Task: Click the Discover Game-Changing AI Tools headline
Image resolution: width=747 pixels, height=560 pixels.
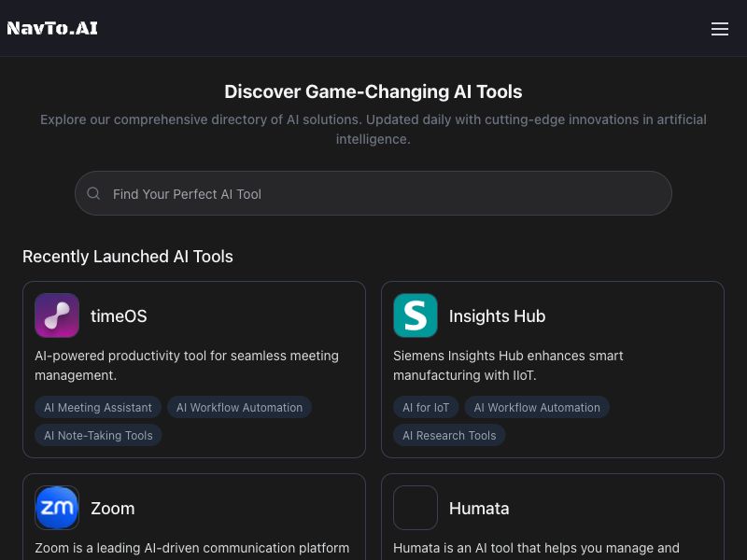Action: point(373,91)
